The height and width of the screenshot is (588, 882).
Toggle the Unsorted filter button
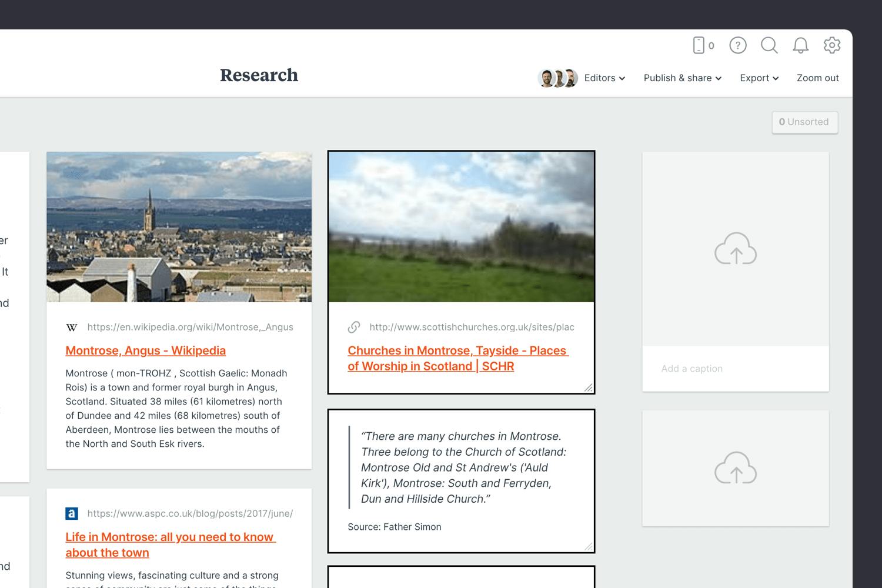(805, 122)
